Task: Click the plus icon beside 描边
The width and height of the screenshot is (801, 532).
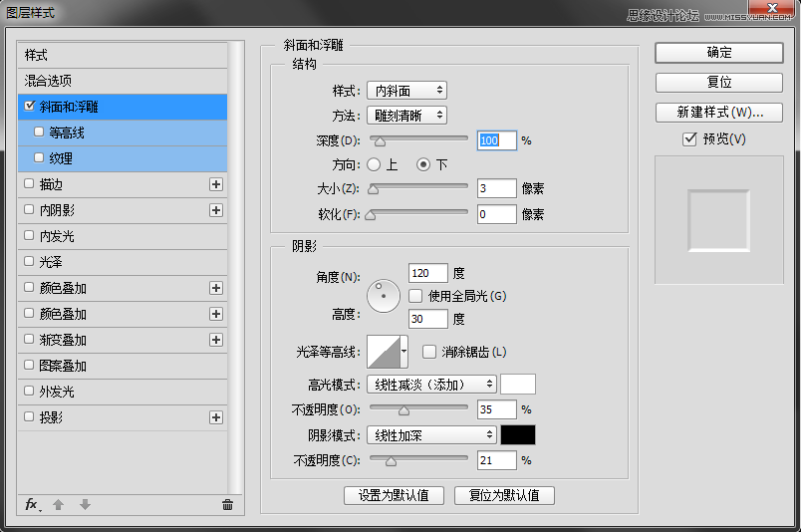Action: click(x=215, y=184)
